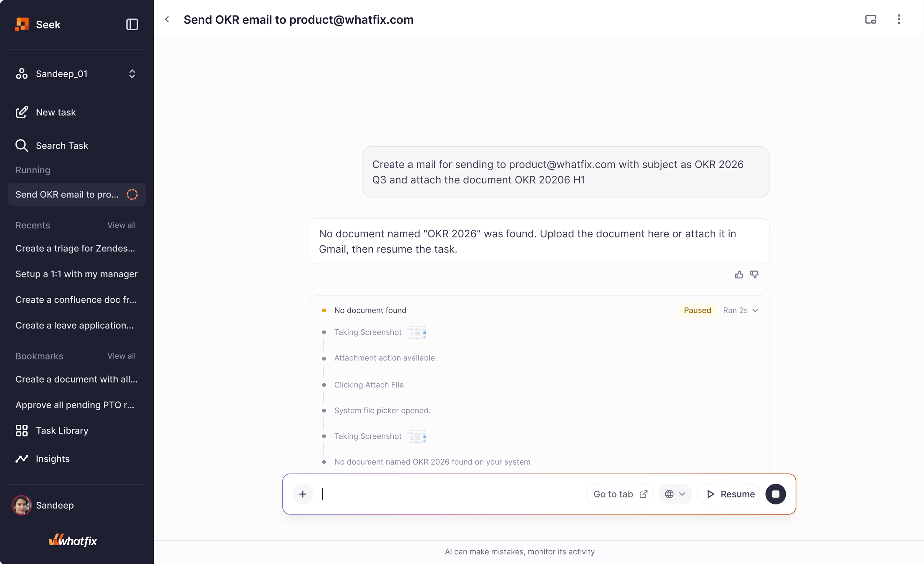Collapse the Ran 2s step details

point(741,310)
